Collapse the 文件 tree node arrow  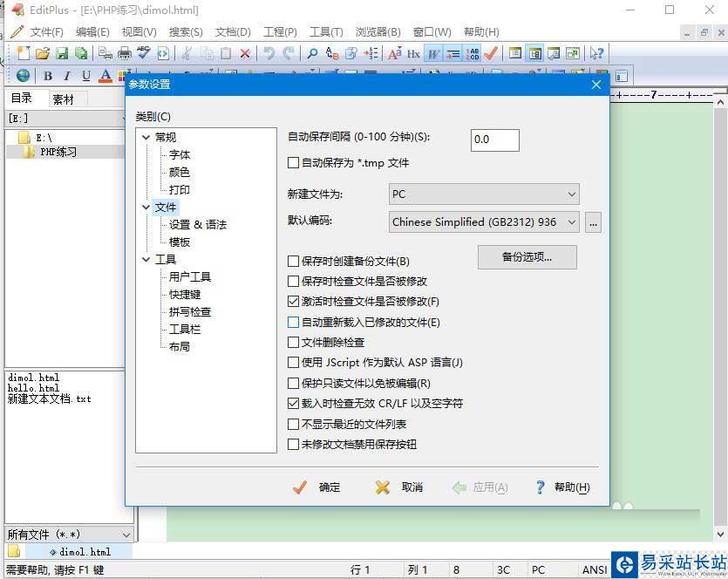[146, 207]
